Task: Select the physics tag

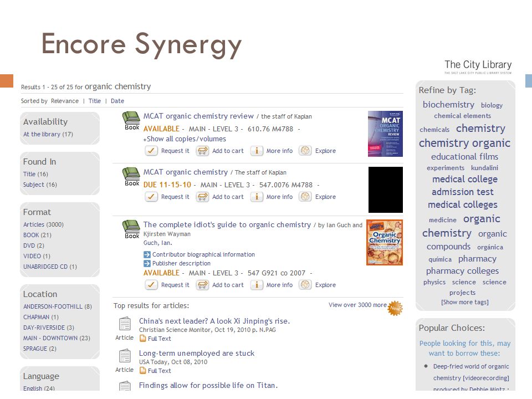Action: pos(434,282)
